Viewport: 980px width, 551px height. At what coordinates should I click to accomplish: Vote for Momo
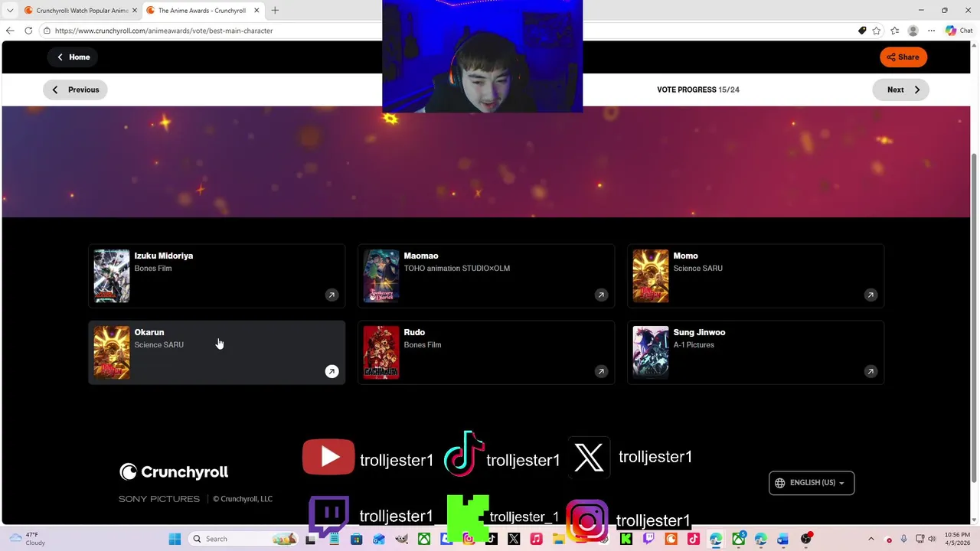pos(756,275)
